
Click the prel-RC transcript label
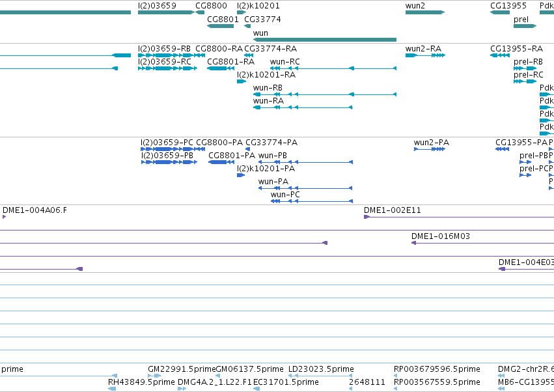click(x=529, y=75)
